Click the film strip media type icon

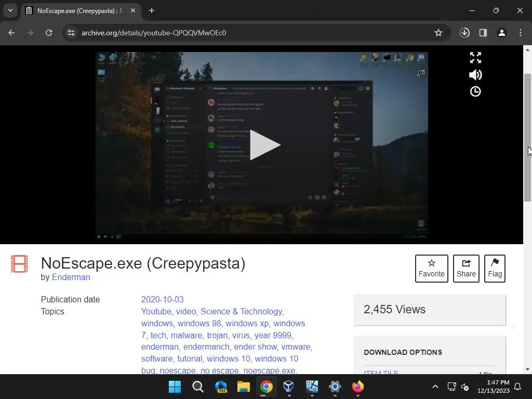(19, 263)
